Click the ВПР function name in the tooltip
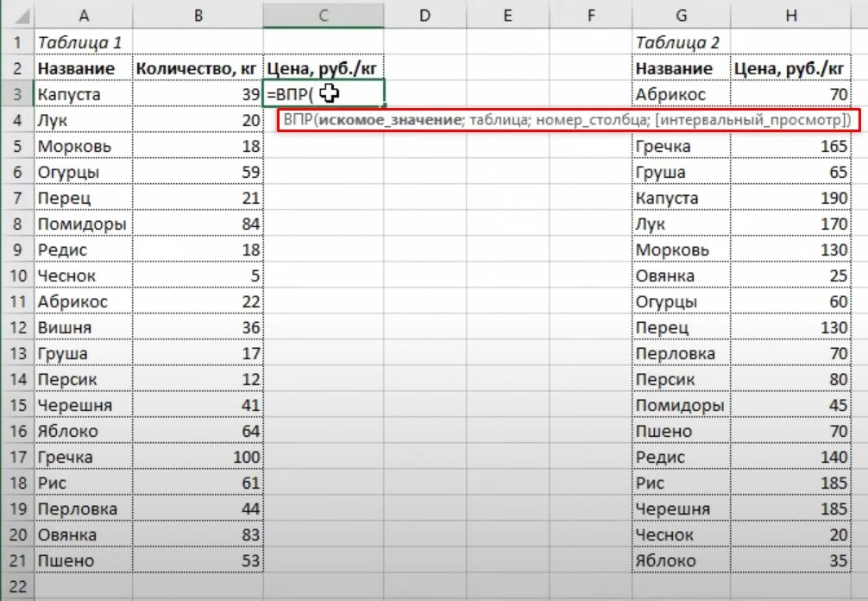The width and height of the screenshot is (868, 601). tap(299, 121)
